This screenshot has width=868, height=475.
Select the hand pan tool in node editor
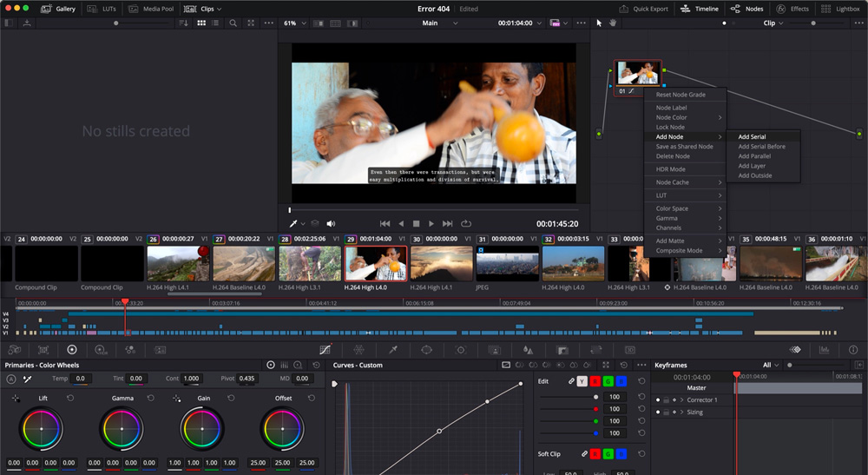point(612,23)
